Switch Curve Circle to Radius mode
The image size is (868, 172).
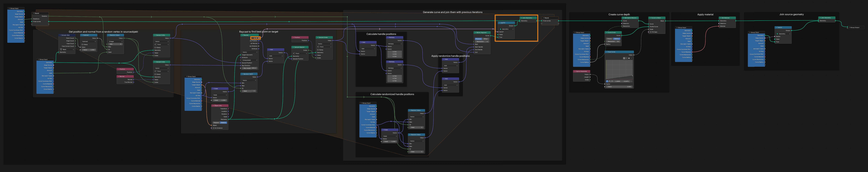pyautogui.click(x=617, y=39)
